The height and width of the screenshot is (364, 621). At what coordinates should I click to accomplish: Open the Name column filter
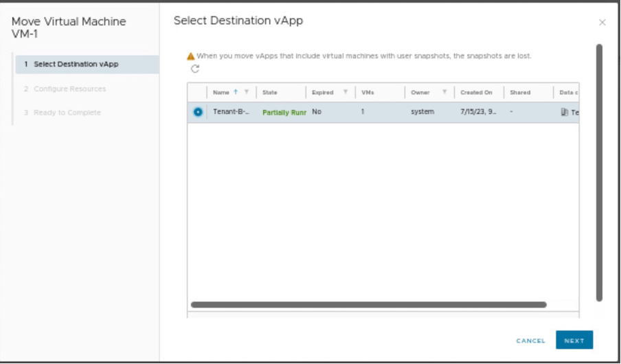[x=247, y=92]
